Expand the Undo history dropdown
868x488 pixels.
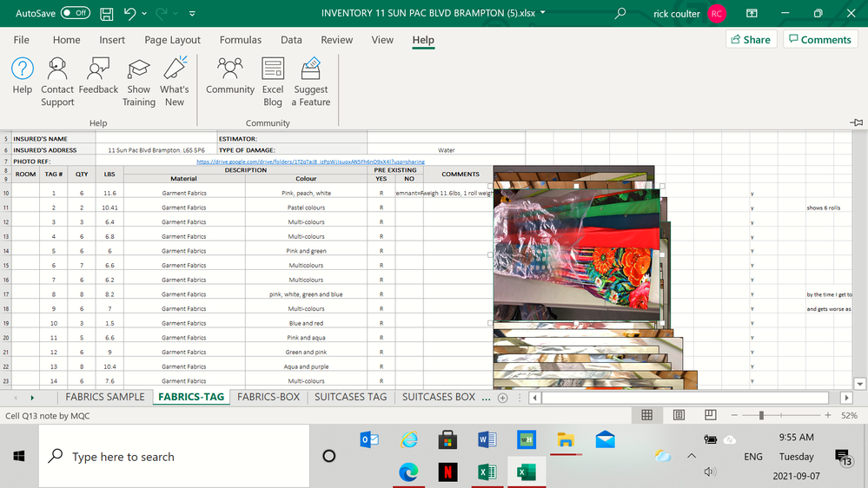tap(144, 13)
